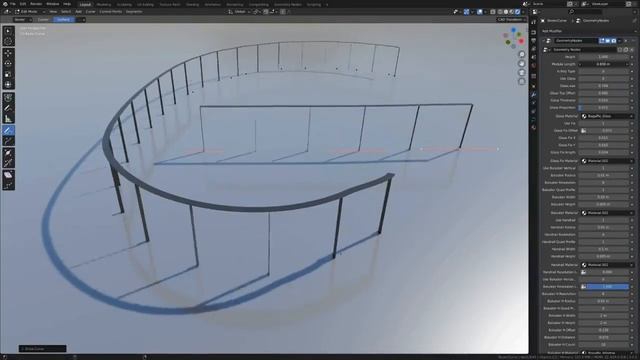Image resolution: width=640 pixels, height=360 pixels.
Task: Click the zoom view magnifier icon
Action: click(522, 54)
